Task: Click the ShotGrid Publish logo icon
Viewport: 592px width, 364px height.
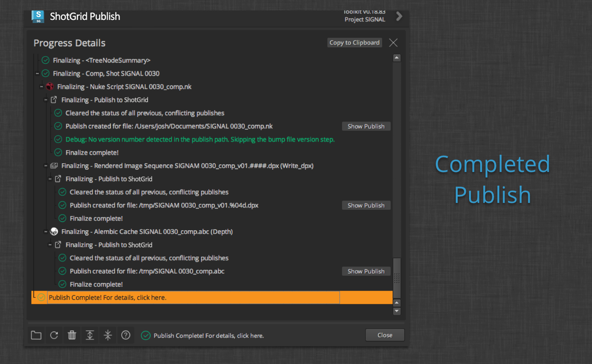Action: tap(38, 16)
